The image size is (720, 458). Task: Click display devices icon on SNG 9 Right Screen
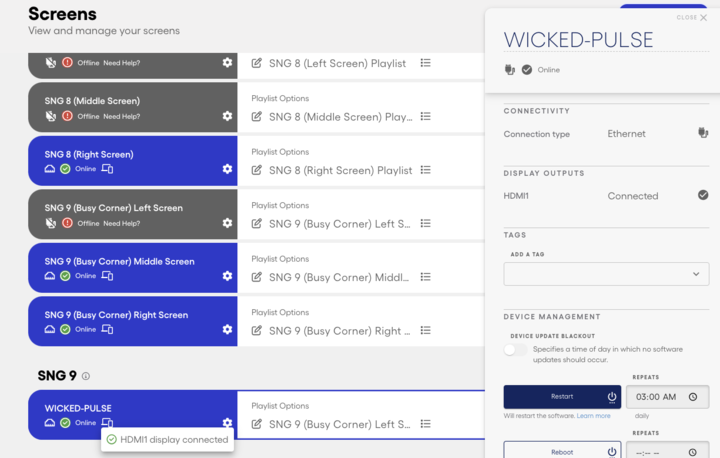click(x=107, y=329)
